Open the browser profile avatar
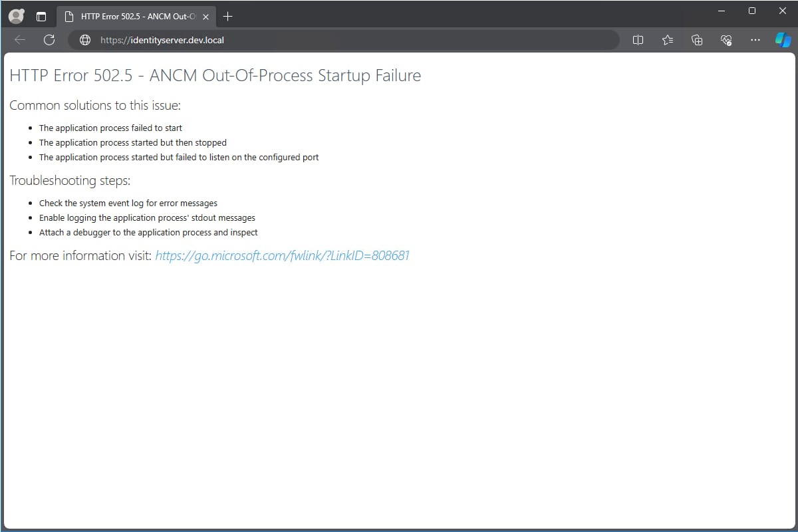This screenshot has width=798, height=532. (x=17, y=16)
